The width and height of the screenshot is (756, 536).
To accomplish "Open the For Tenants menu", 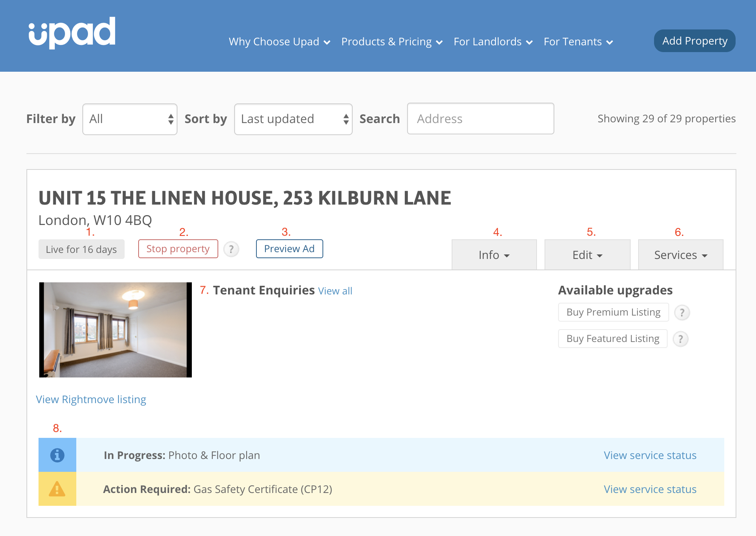I will [x=578, y=42].
